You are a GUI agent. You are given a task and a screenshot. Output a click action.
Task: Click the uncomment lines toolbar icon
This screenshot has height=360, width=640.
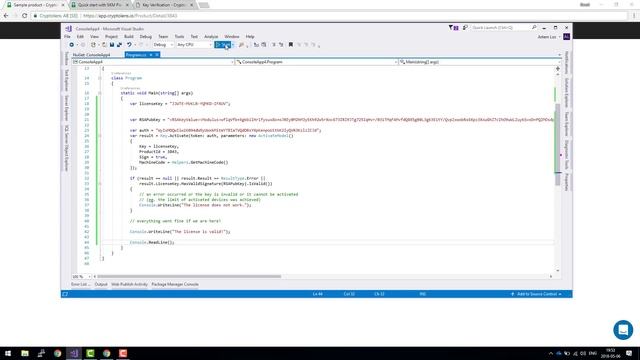(x=281, y=44)
